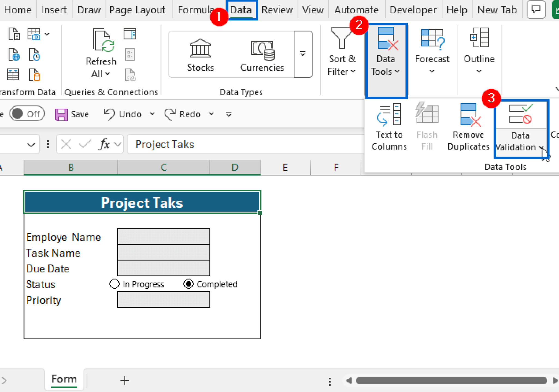
Task: Select the Stocks data type
Action: tap(200, 55)
